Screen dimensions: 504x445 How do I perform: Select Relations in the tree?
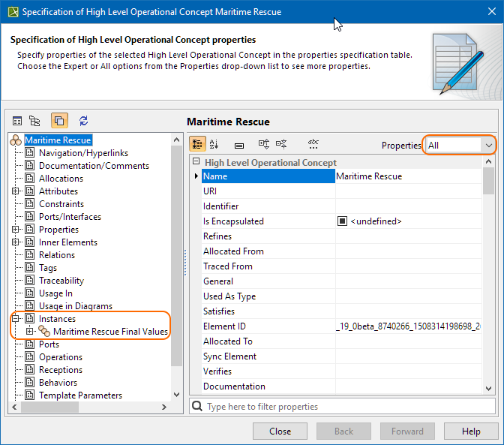(x=57, y=255)
